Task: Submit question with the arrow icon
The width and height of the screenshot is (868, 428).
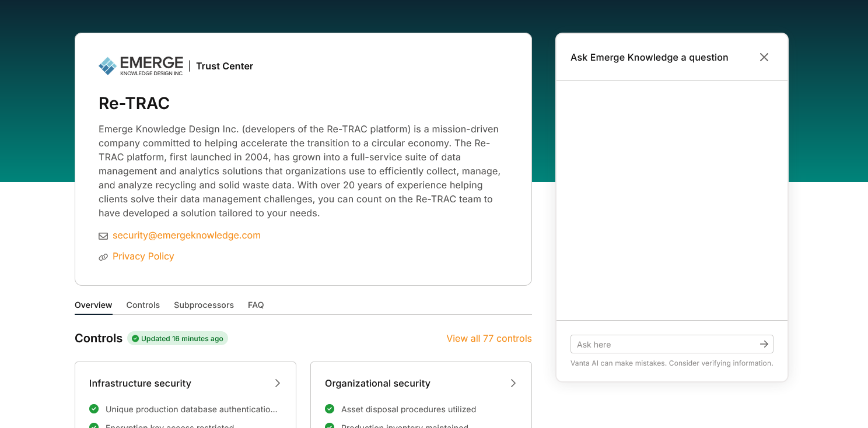Action: tap(764, 344)
